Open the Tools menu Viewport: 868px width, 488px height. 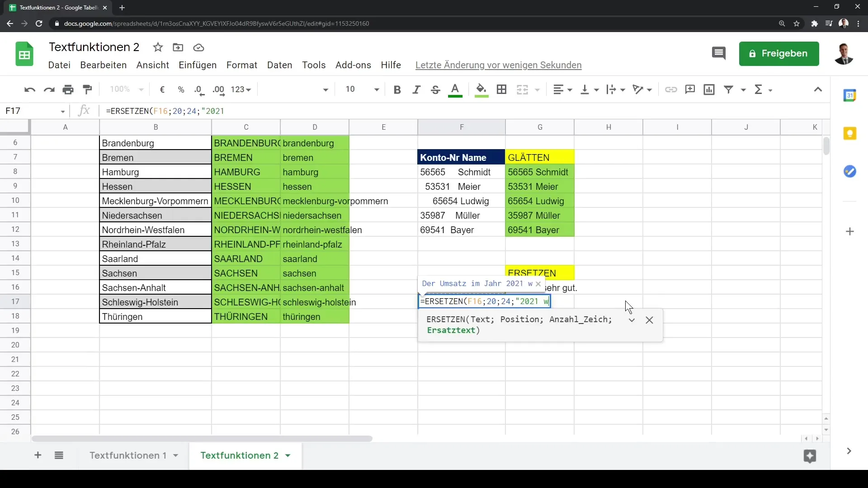pos(314,65)
